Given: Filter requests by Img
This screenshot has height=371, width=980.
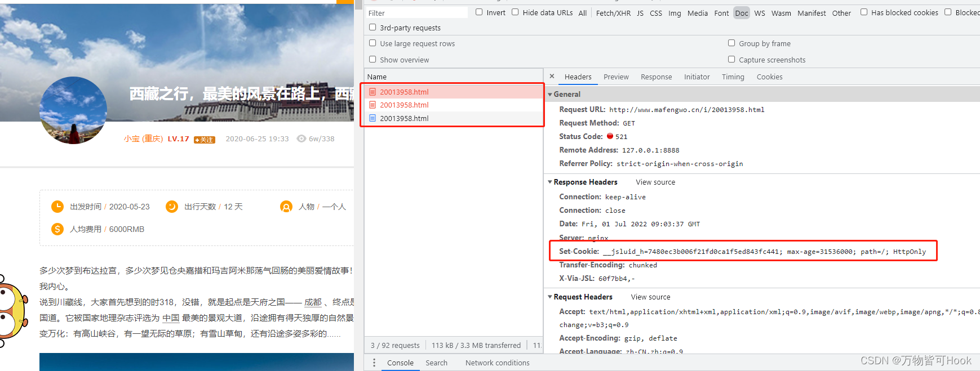Looking at the screenshot, I should point(675,13).
